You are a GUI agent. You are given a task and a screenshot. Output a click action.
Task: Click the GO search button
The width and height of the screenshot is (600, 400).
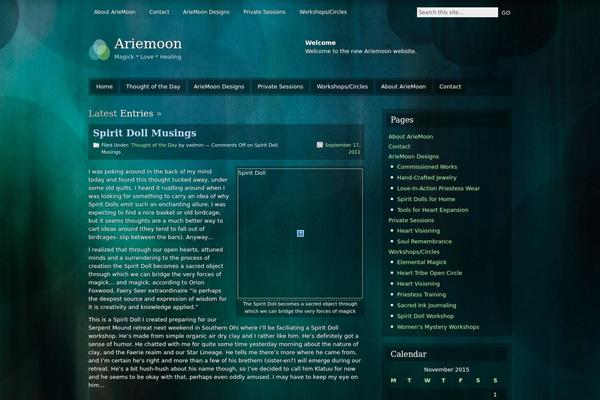click(x=506, y=13)
